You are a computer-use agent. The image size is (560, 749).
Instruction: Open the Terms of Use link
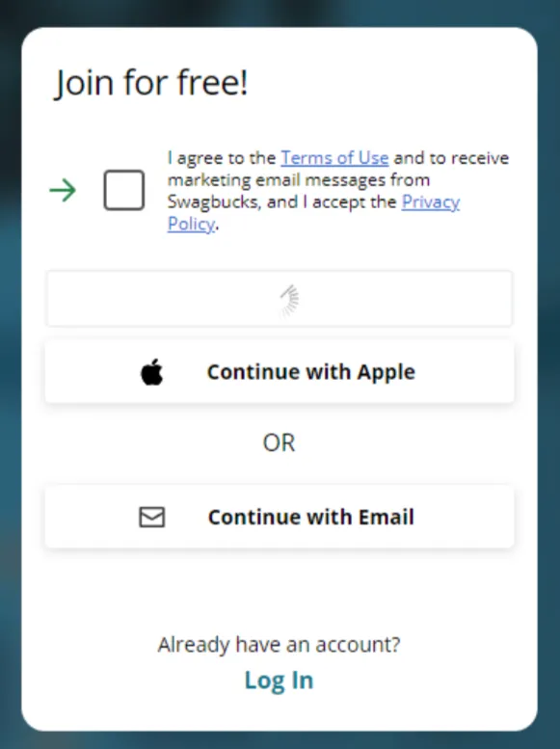(334, 158)
